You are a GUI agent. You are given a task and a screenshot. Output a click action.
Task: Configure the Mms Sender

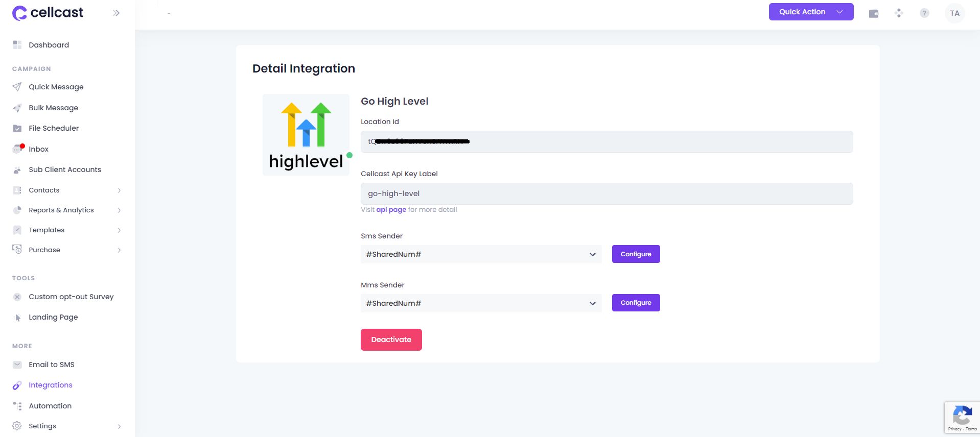coord(636,303)
